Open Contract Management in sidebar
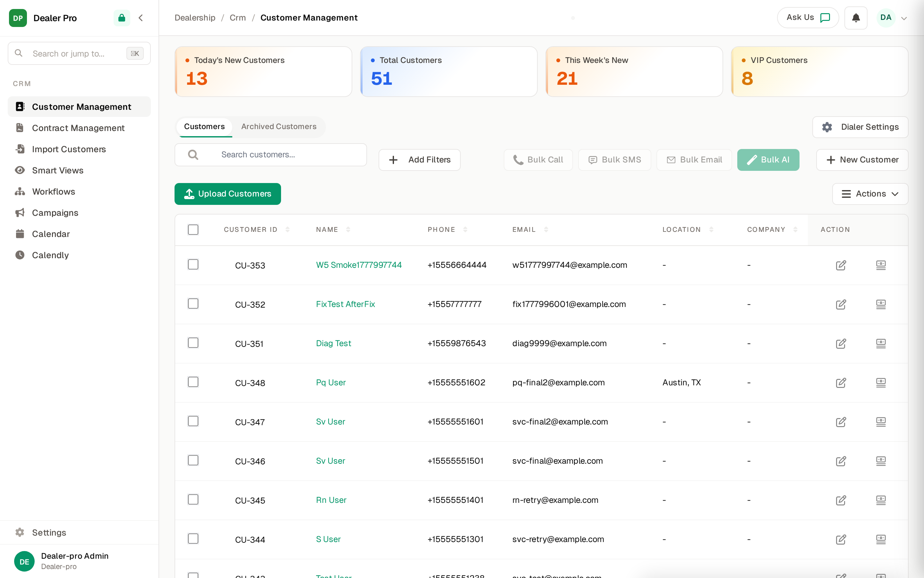 tap(78, 128)
